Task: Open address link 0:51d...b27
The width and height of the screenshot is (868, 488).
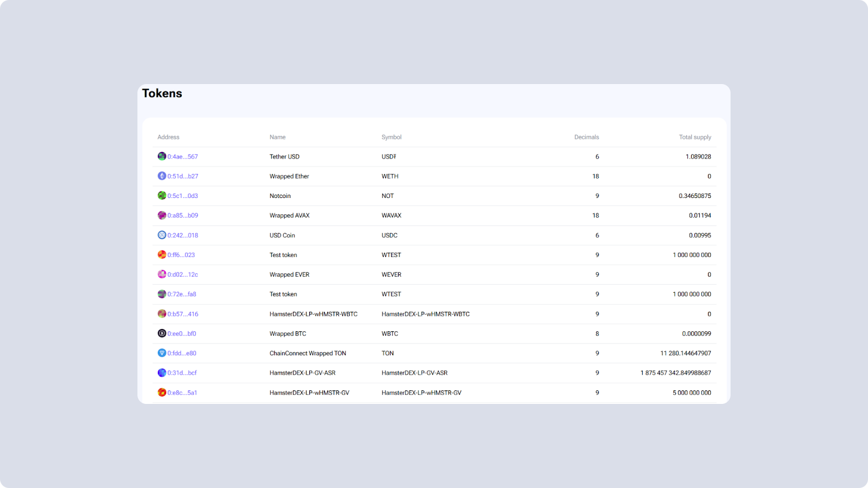Action: 183,176
